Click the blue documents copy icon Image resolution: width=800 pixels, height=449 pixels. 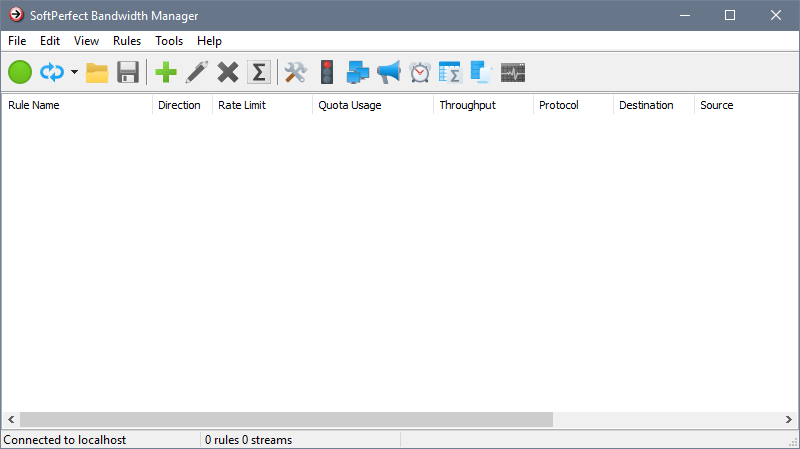481,72
